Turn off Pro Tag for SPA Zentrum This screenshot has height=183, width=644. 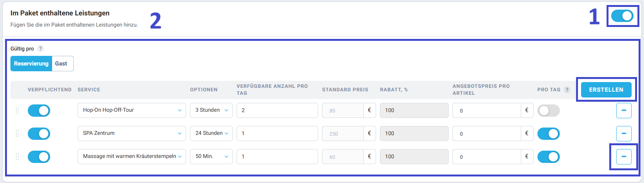click(x=549, y=134)
